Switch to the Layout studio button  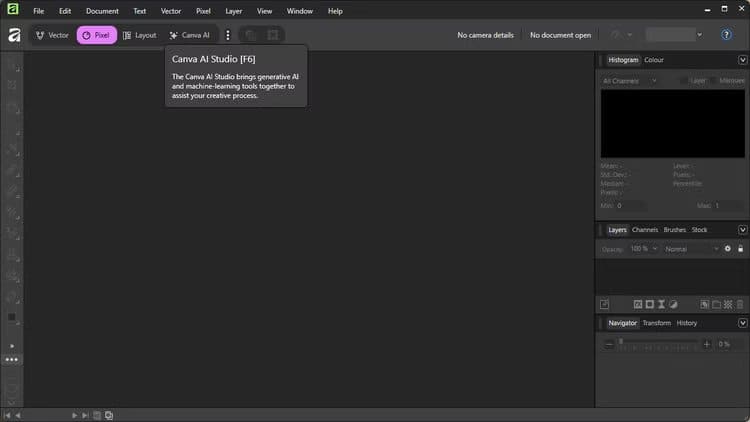[140, 35]
